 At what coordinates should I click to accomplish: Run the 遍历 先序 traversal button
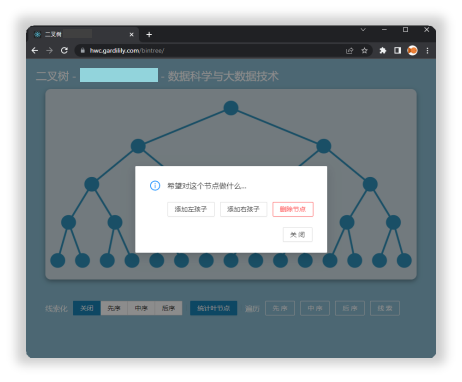[280, 308]
